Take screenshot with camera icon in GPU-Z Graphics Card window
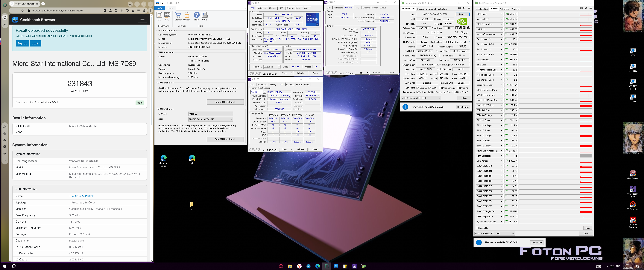 [459, 8]
